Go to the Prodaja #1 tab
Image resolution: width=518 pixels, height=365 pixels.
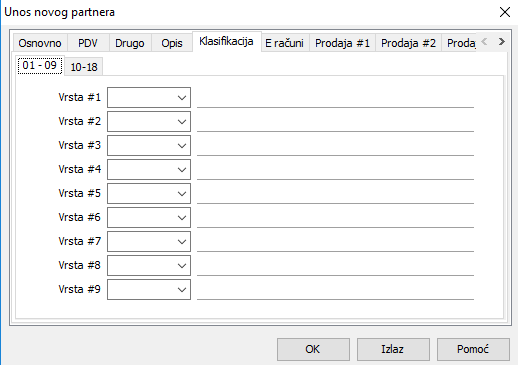tap(343, 43)
